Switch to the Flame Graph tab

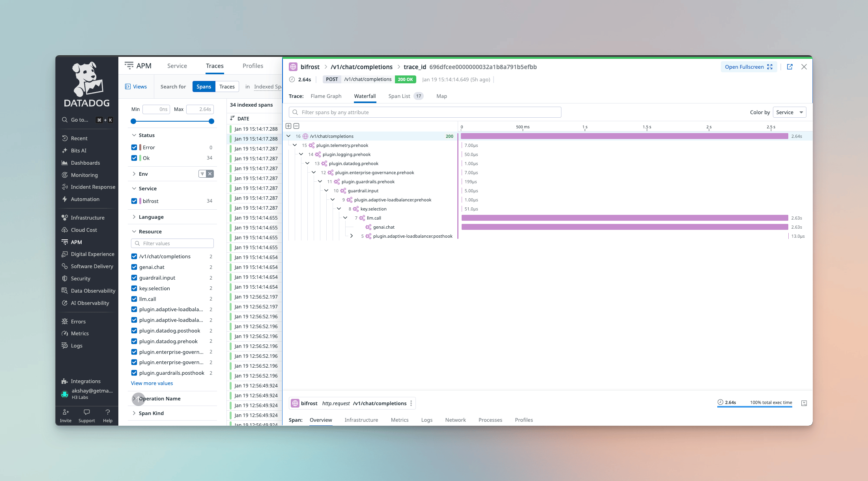coord(326,96)
